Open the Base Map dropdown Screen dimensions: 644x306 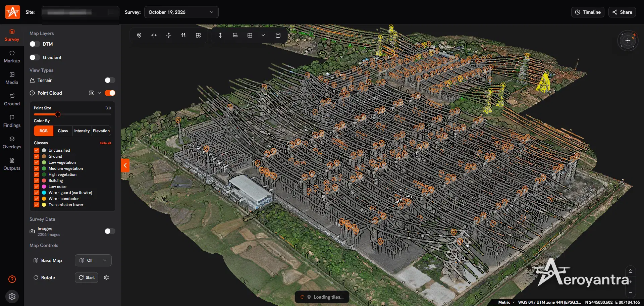(93, 260)
